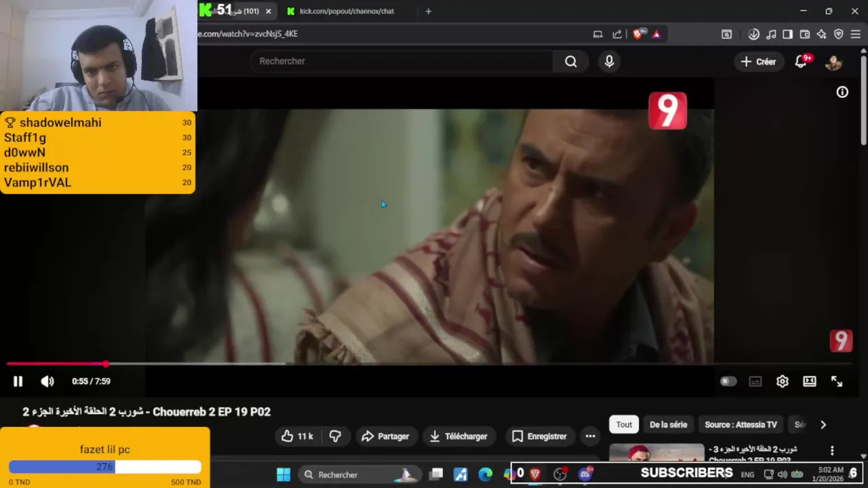Click the YouTube search magnifier button
Image resolution: width=868 pixels, height=488 pixels.
(571, 62)
